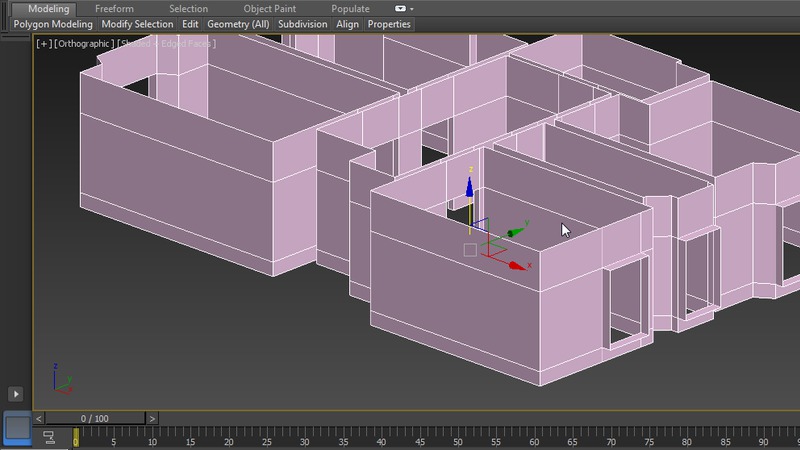Open the Orthographic viewport view menu
This screenshot has width=800, height=450.
tap(83, 43)
